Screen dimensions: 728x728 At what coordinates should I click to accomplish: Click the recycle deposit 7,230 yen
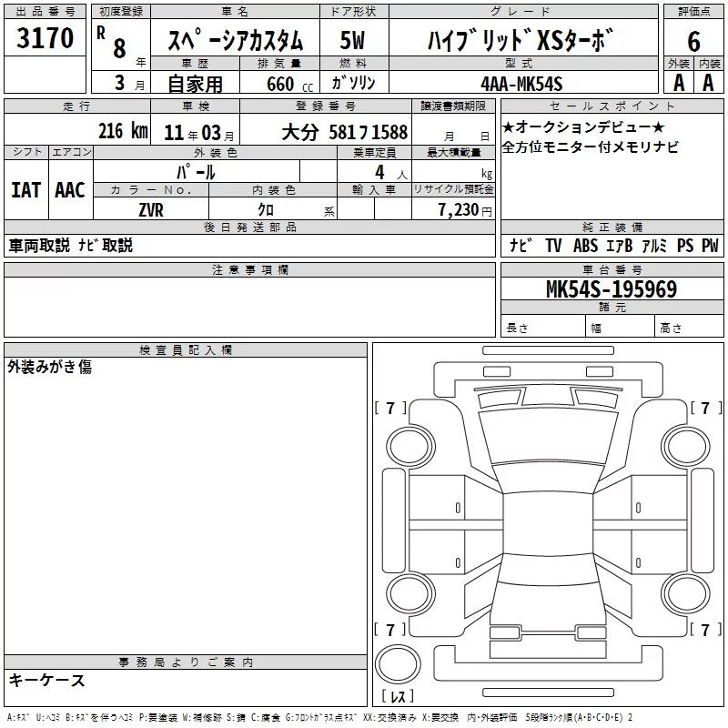coord(465,210)
